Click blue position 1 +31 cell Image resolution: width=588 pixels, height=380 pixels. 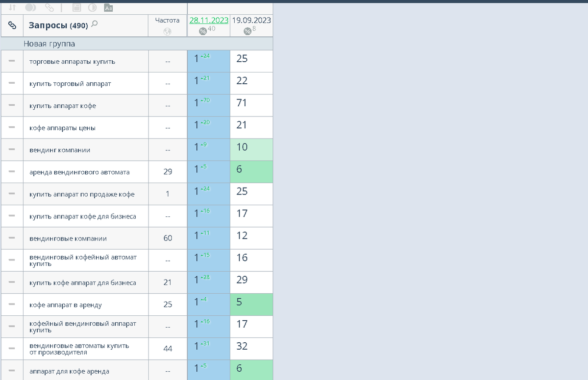(x=209, y=349)
